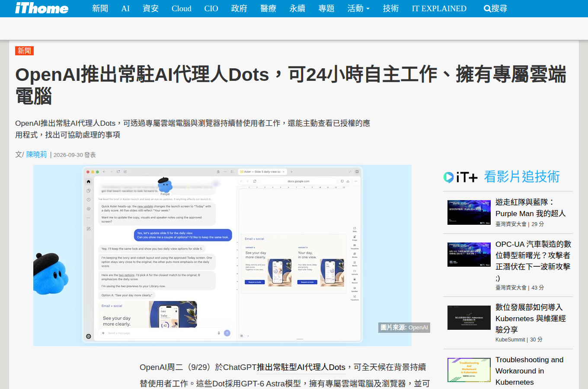Click the 2026-09-30 發表 publish date
588x389 pixels.
pyautogui.click(x=75, y=155)
